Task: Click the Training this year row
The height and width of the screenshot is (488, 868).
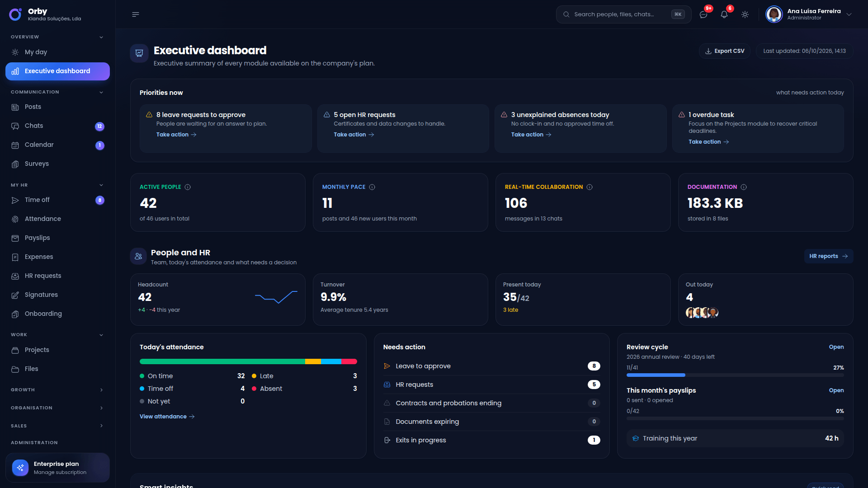Action: coord(735,438)
